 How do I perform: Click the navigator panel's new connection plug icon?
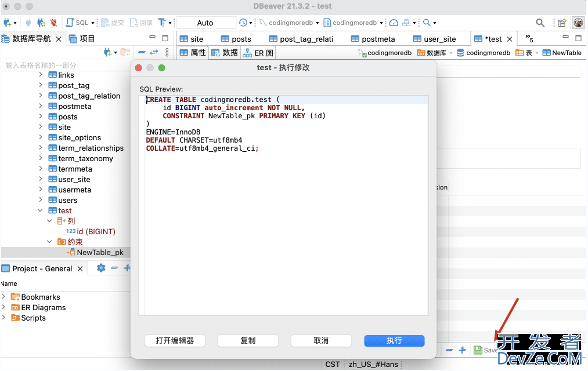point(107,52)
